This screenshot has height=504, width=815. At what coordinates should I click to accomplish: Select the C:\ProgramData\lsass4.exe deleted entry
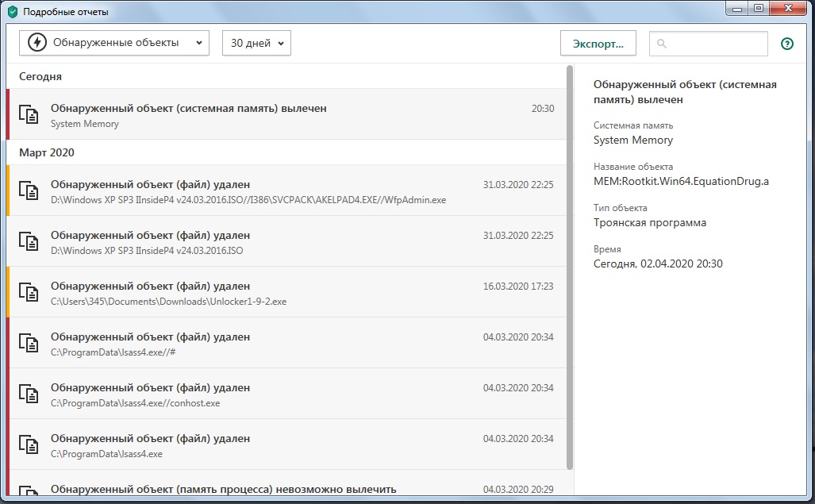(x=286, y=444)
